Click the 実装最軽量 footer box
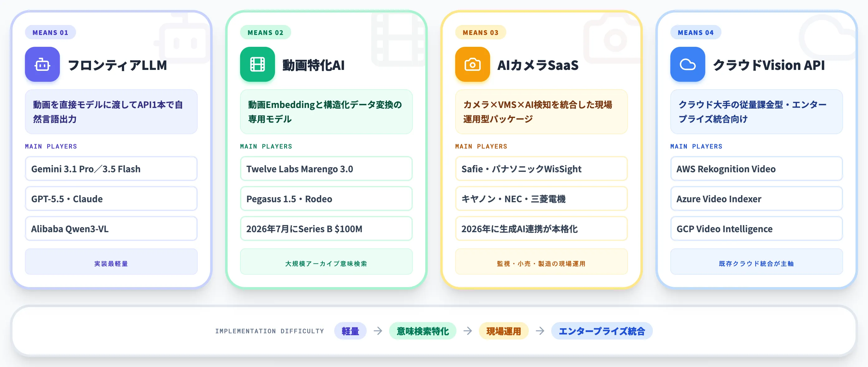 click(111, 262)
